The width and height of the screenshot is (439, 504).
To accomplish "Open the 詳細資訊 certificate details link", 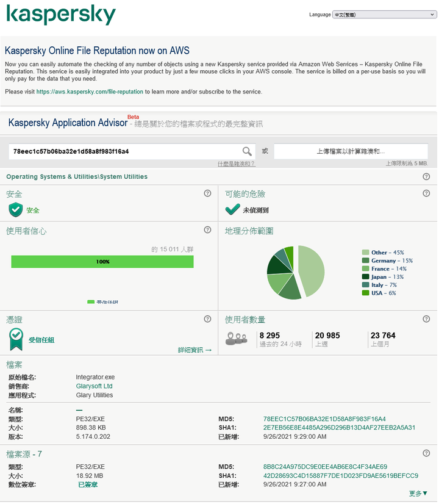I will [x=195, y=350].
